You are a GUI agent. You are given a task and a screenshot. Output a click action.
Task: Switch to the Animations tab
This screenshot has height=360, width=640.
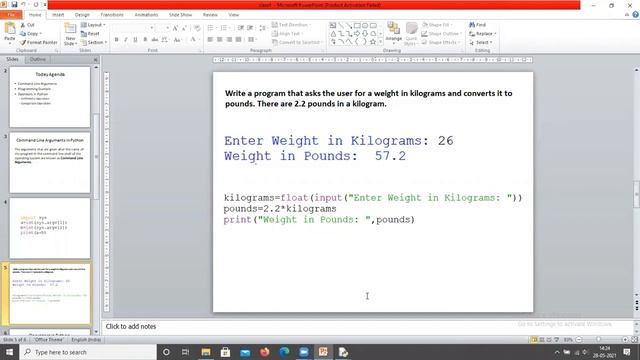coord(146,15)
